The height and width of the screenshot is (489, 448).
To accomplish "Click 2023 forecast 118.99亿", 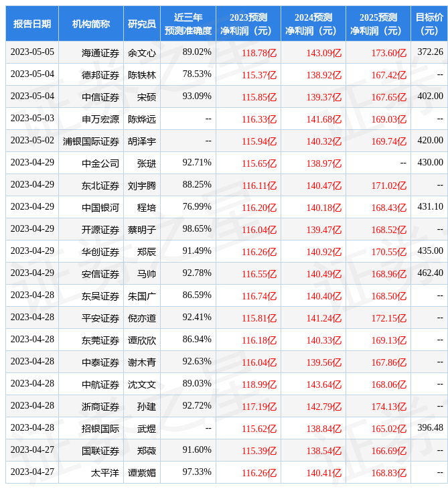I will coord(259,385).
